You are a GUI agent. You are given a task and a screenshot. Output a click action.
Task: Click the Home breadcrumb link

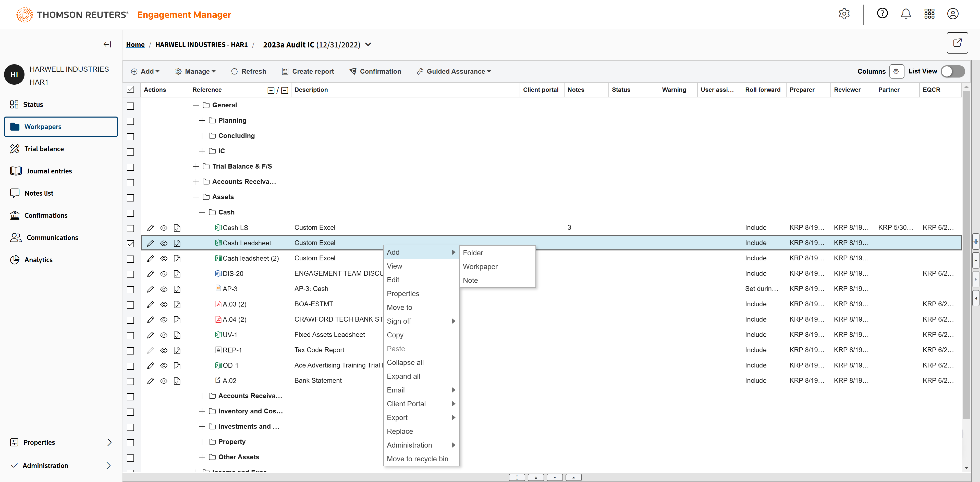pyautogui.click(x=135, y=44)
